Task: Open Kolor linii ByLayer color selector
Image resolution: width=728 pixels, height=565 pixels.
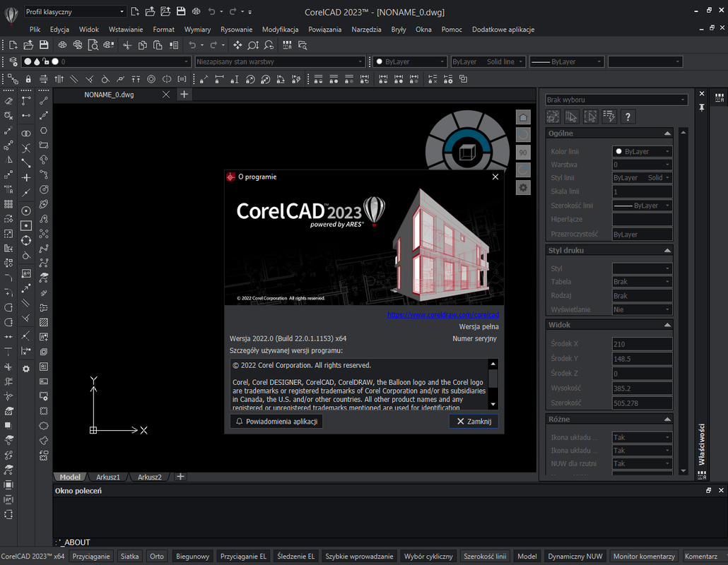Action: point(642,151)
